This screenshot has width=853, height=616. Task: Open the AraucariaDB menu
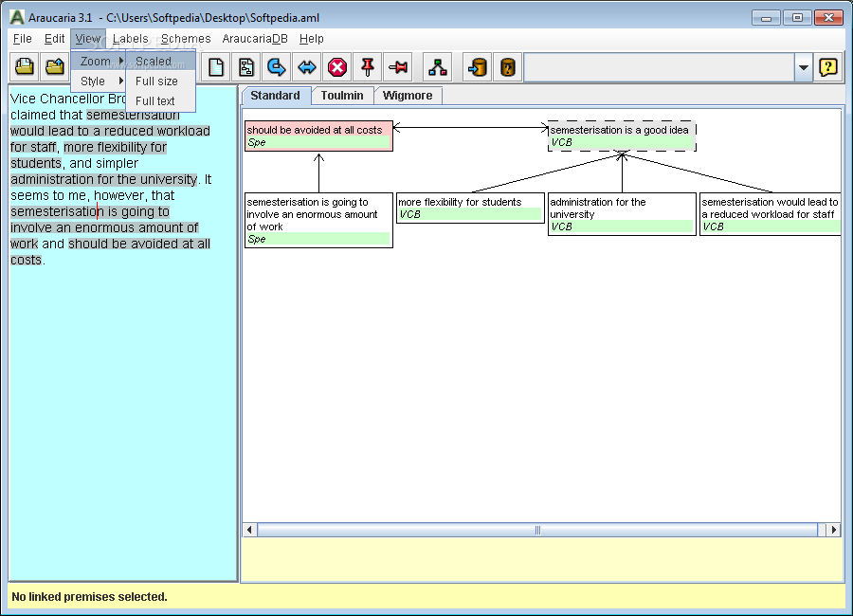[x=255, y=39]
